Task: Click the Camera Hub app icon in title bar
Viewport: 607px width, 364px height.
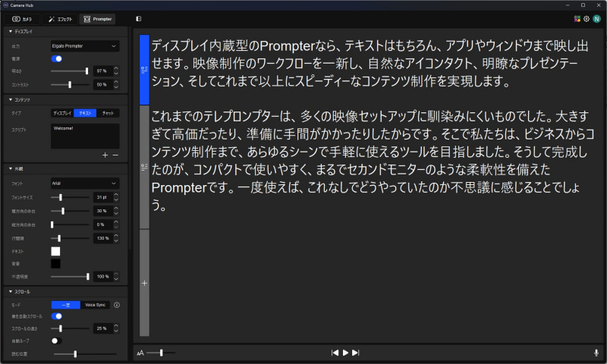Action: click(x=5, y=5)
